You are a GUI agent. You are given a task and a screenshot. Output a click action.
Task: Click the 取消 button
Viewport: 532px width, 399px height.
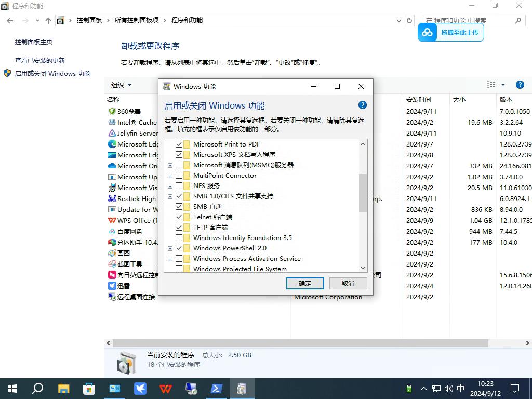pos(348,283)
